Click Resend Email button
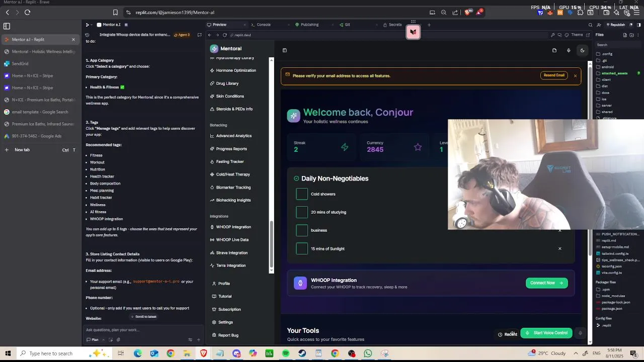The height and width of the screenshot is (362, 644). pos(554,75)
